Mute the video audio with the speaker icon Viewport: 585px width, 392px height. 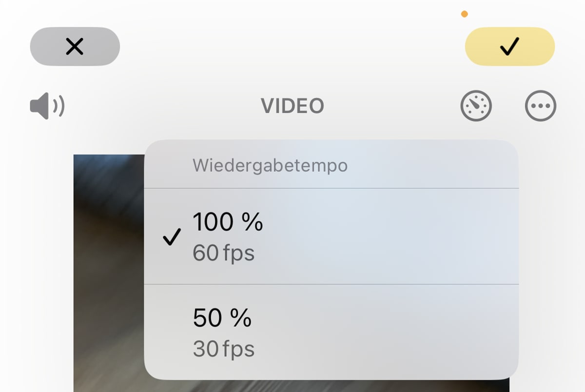[47, 105]
